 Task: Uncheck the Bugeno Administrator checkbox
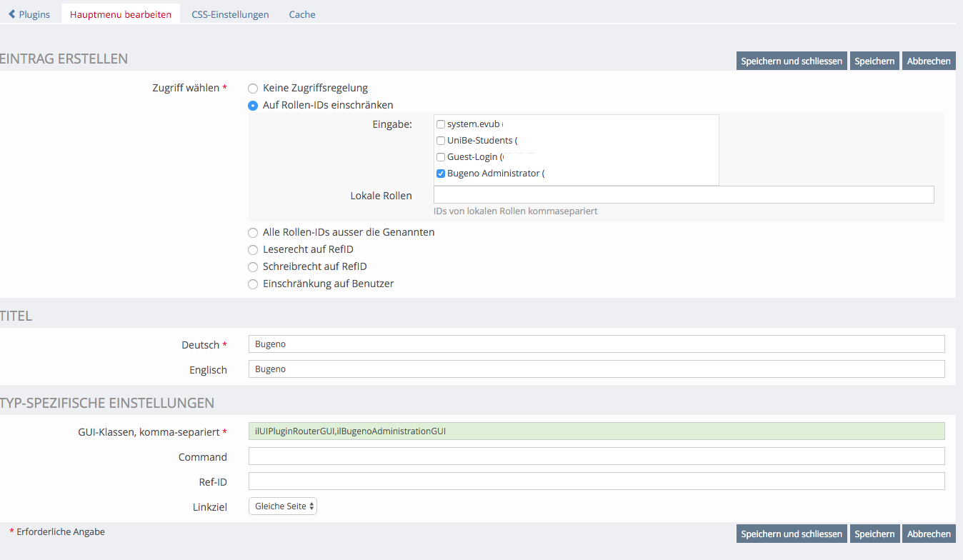[441, 174]
